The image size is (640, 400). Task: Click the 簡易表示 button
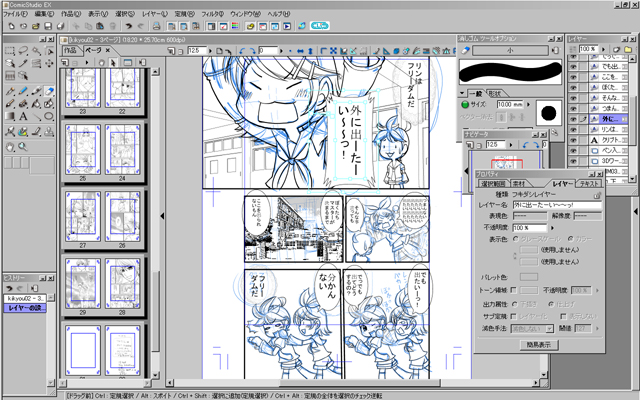point(539,345)
